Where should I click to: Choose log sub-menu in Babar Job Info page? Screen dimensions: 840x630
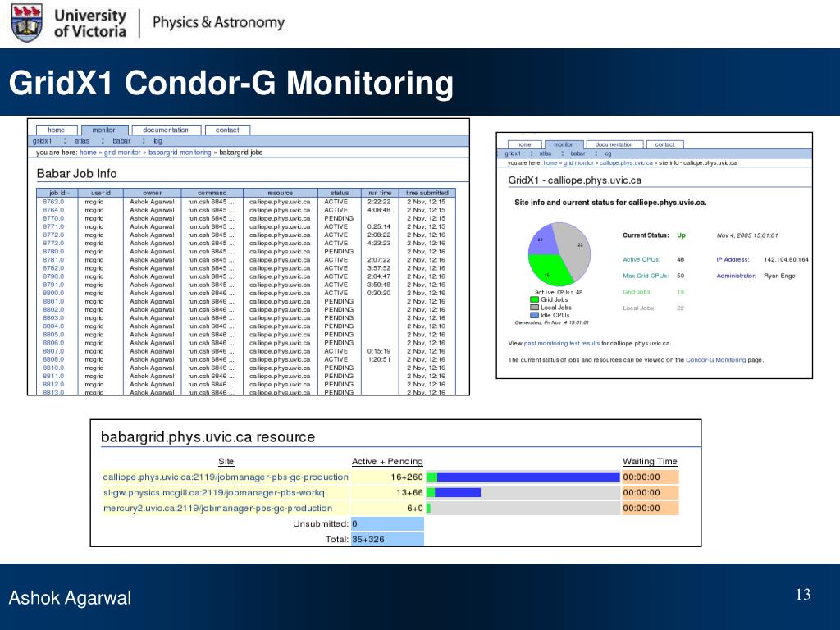158,141
